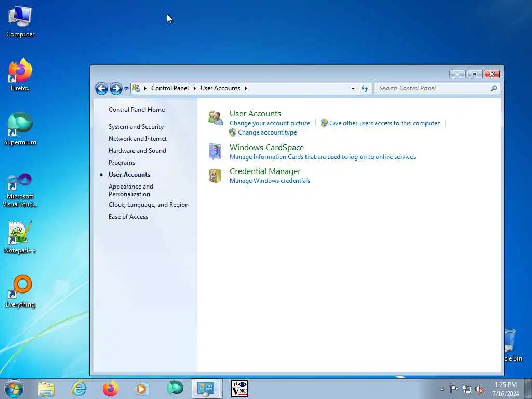
Task: Open Network and Internet category
Action: click(137, 138)
